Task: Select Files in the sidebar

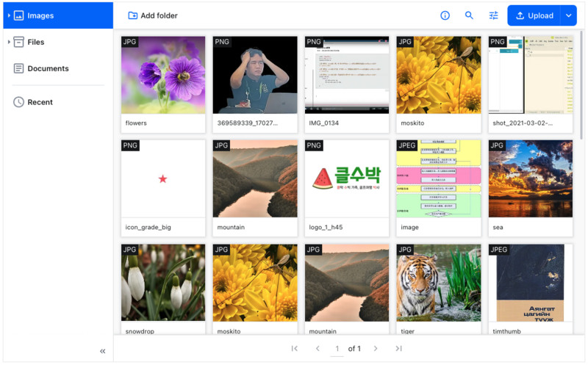Action: (36, 42)
